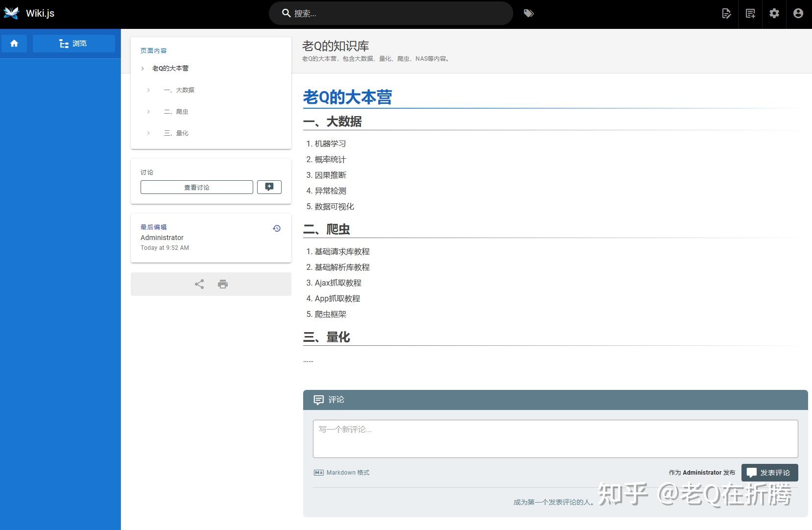Start a new comment via the comment-plus icon
Image resolution: width=812 pixels, height=530 pixels.
269,187
